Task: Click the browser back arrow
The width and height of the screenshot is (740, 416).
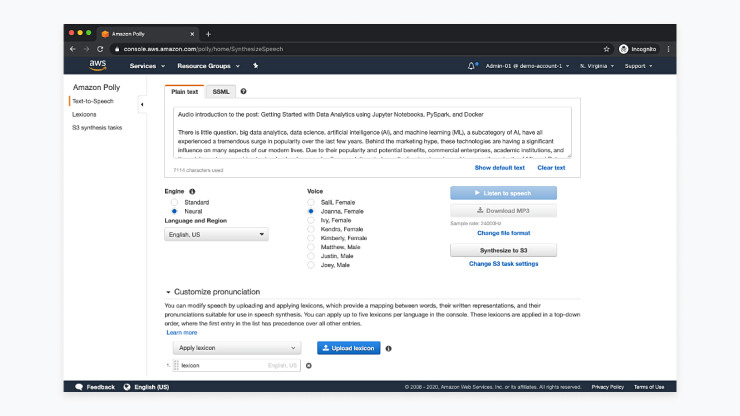Action: (73, 49)
